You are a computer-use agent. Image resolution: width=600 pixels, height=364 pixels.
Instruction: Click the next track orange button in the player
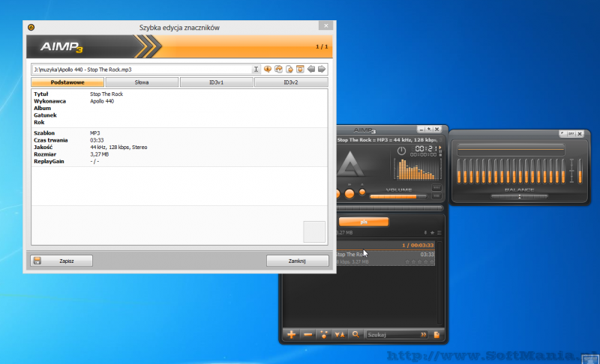coord(349,194)
